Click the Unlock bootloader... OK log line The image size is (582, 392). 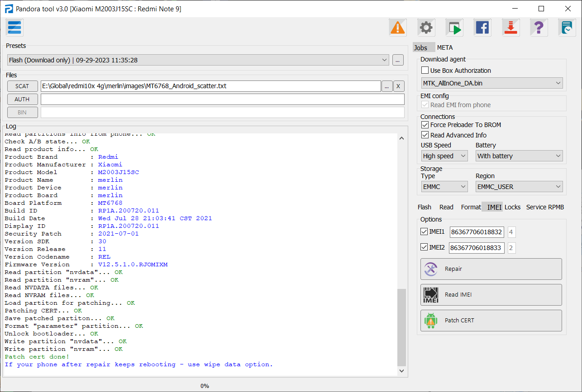[51, 334]
